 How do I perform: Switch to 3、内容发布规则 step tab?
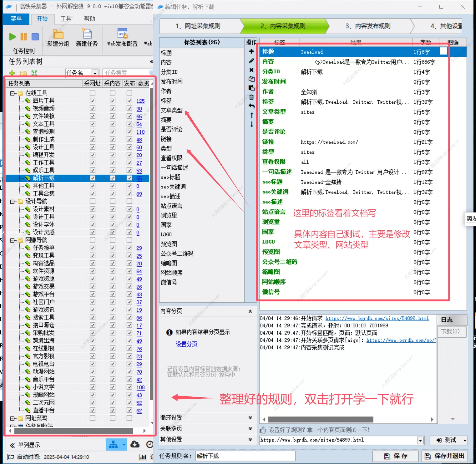368,26
